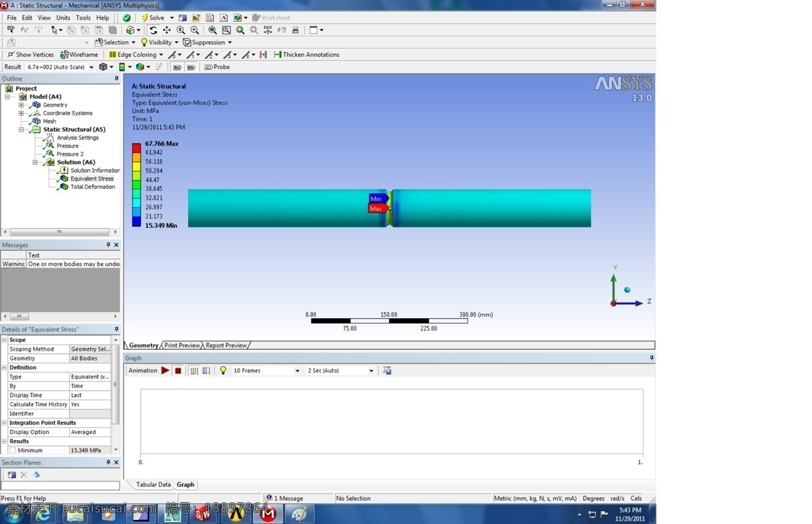Select the Pan tool icon
The height and width of the screenshot is (524, 812).
[166, 30]
